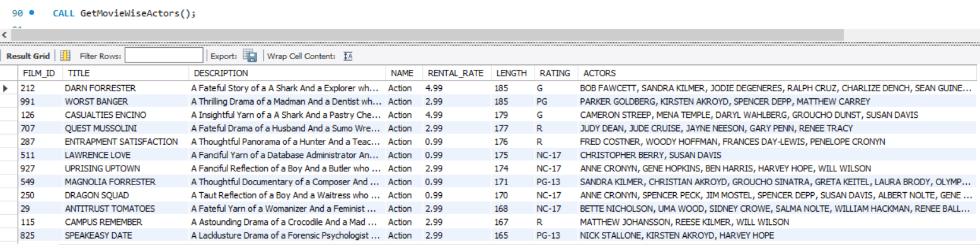This screenshot has width=980, height=245.
Task: Click the Result Grid icon button
Action: click(65, 55)
